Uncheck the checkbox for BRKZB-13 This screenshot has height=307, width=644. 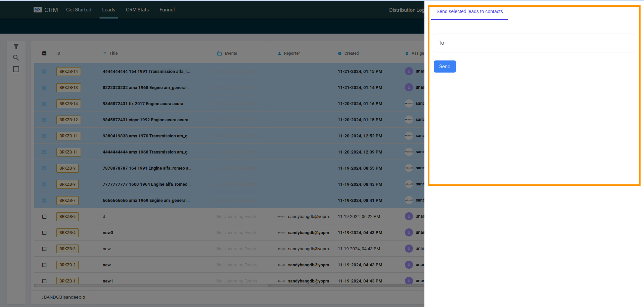click(44, 88)
